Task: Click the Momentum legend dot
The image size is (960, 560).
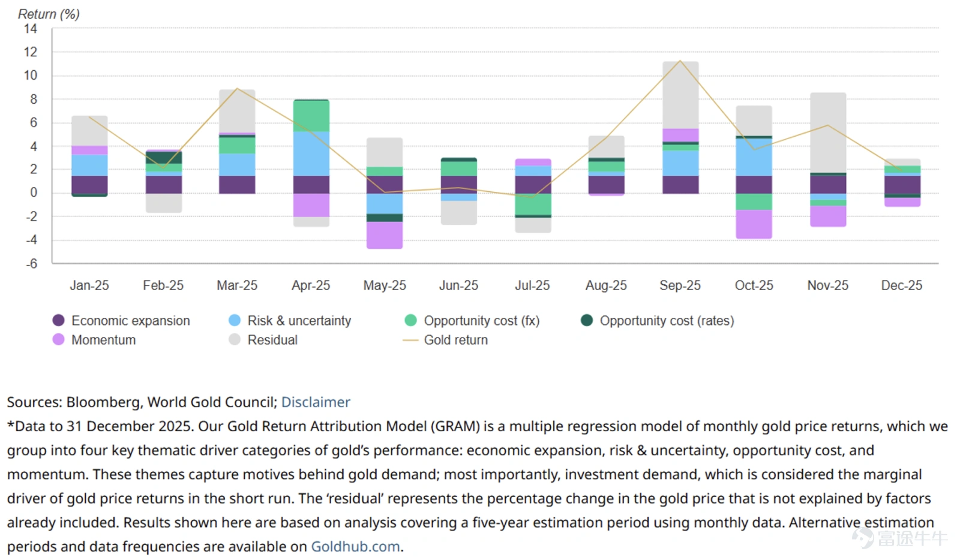Action: [58, 339]
